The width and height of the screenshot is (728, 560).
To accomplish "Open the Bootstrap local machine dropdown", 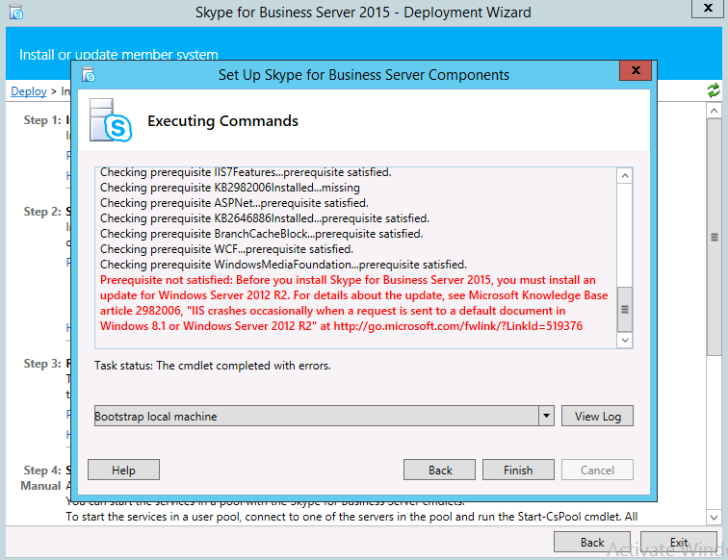I will [546, 416].
